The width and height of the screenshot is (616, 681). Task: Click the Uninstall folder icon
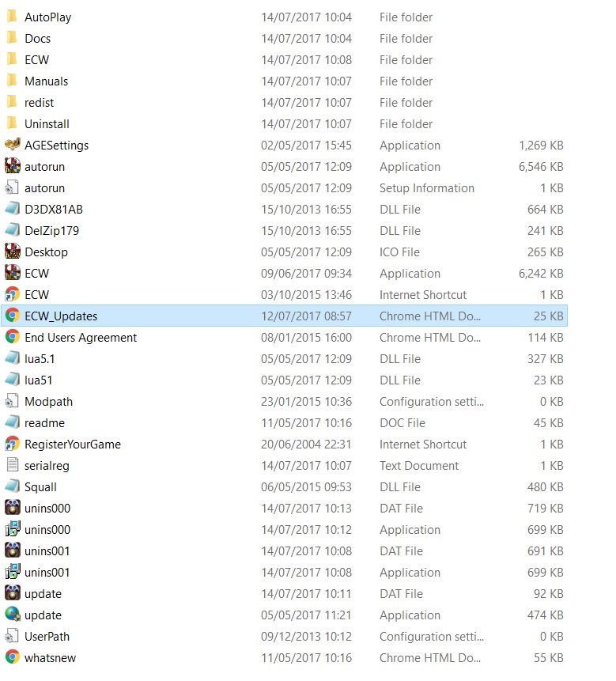pyautogui.click(x=12, y=123)
